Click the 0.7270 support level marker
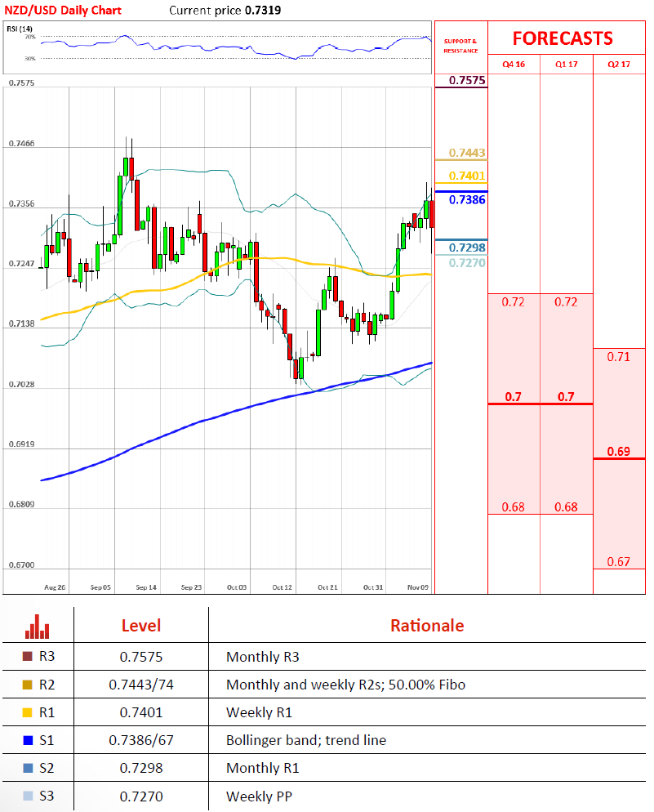 (x=467, y=263)
